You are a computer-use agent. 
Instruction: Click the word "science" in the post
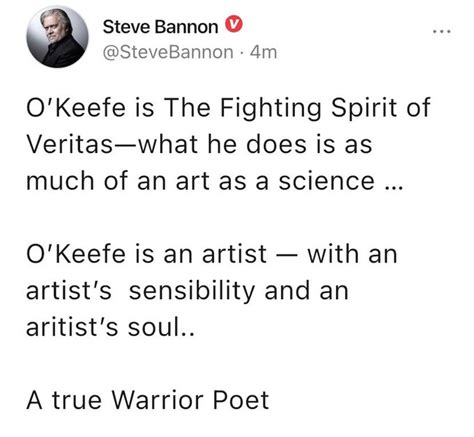(x=326, y=181)
